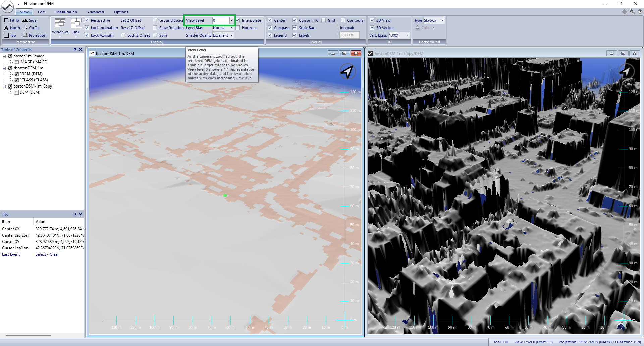Minimize the bostonDSM-1m Copy/DEM window
The height and width of the screenshot is (346, 644).
(611, 53)
